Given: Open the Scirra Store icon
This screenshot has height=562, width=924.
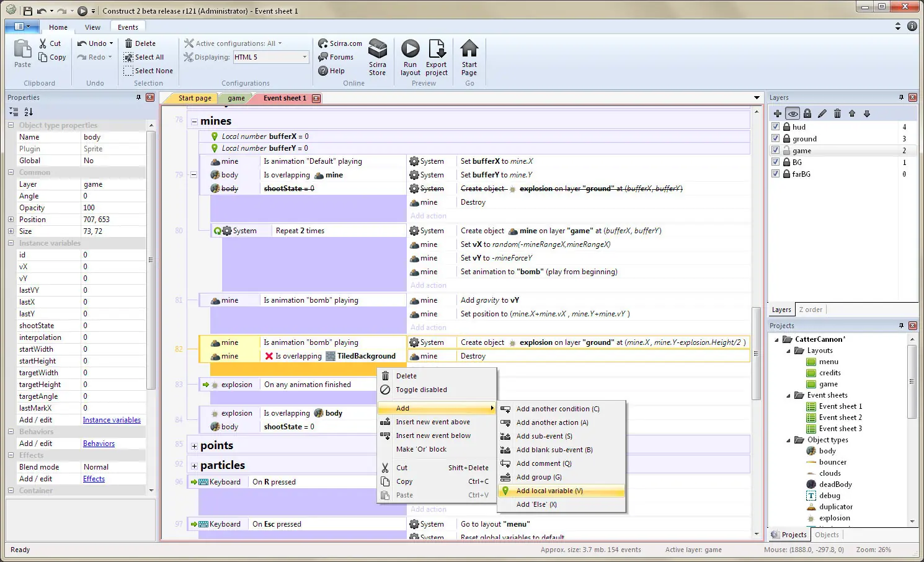Looking at the screenshot, I should (378, 48).
